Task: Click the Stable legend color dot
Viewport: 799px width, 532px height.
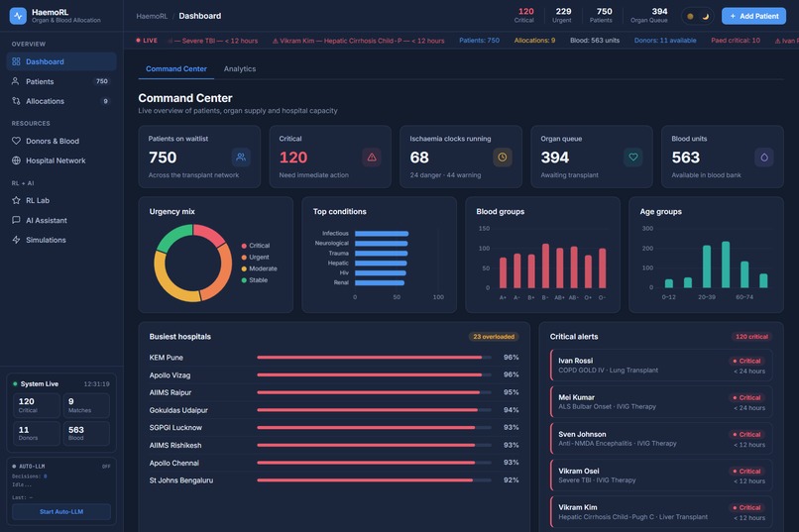Action: click(x=244, y=280)
